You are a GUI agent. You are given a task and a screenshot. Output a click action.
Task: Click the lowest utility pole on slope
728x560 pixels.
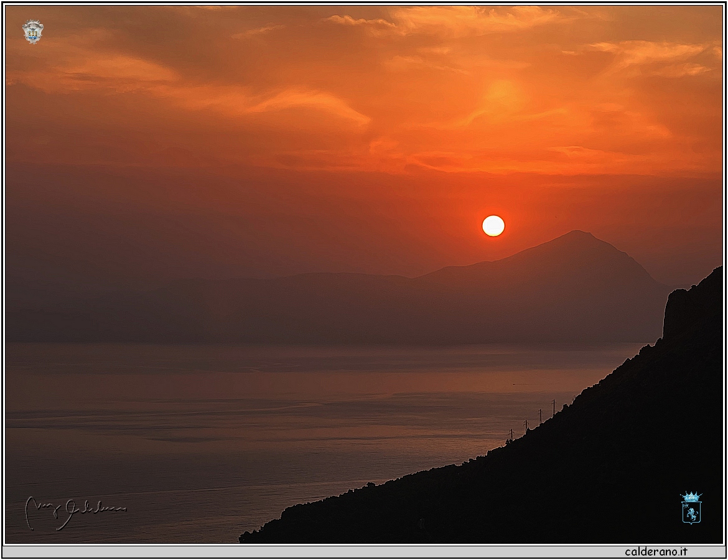click(511, 434)
